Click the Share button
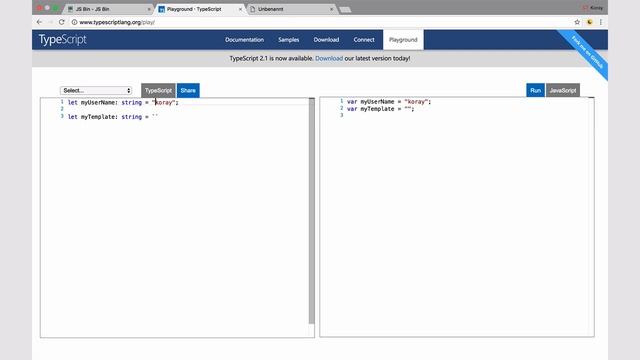 [x=188, y=91]
